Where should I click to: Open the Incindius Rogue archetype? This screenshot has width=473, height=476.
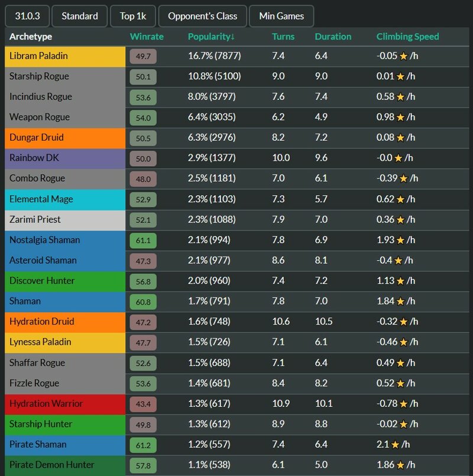[x=65, y=97]
